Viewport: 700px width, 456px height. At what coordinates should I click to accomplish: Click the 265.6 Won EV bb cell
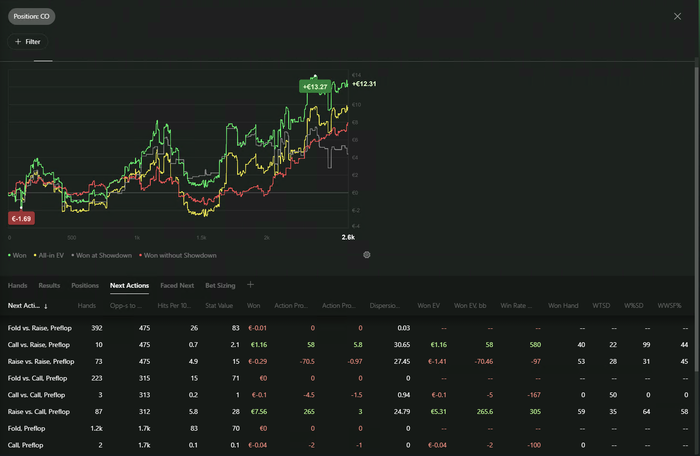point(484,412)
